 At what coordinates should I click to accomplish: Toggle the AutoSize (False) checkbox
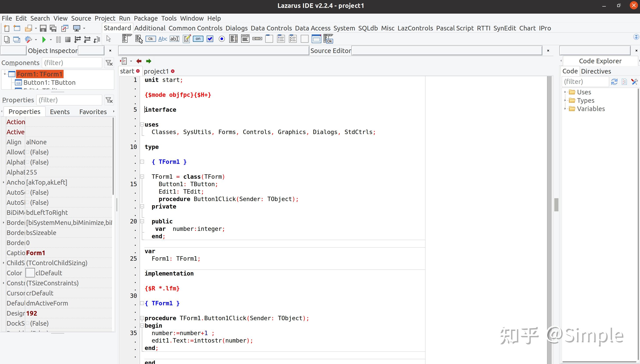[x=28, y=202]
